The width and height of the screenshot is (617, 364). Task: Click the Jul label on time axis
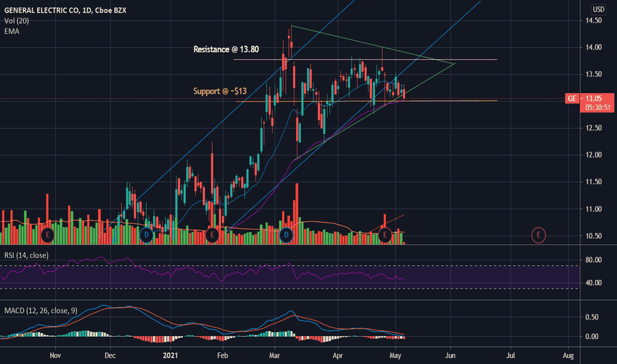pos(510,355)
